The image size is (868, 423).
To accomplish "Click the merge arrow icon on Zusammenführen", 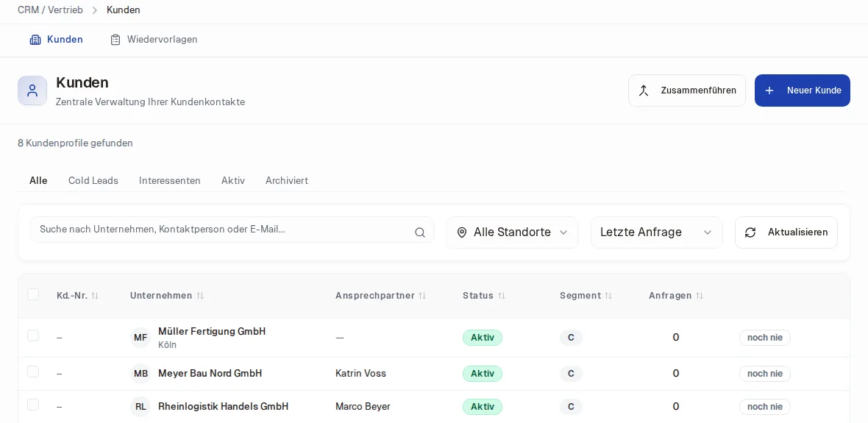I will coord(643,90).
